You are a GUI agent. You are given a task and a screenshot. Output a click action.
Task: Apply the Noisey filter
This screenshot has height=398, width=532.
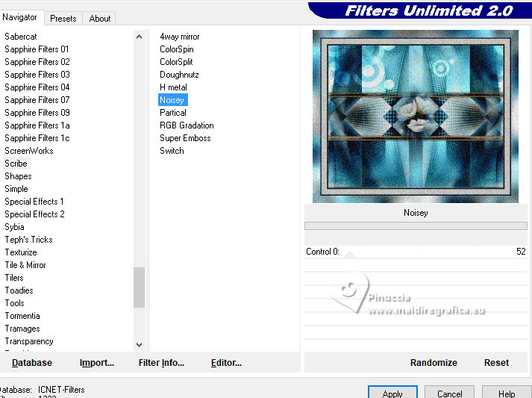392,393
